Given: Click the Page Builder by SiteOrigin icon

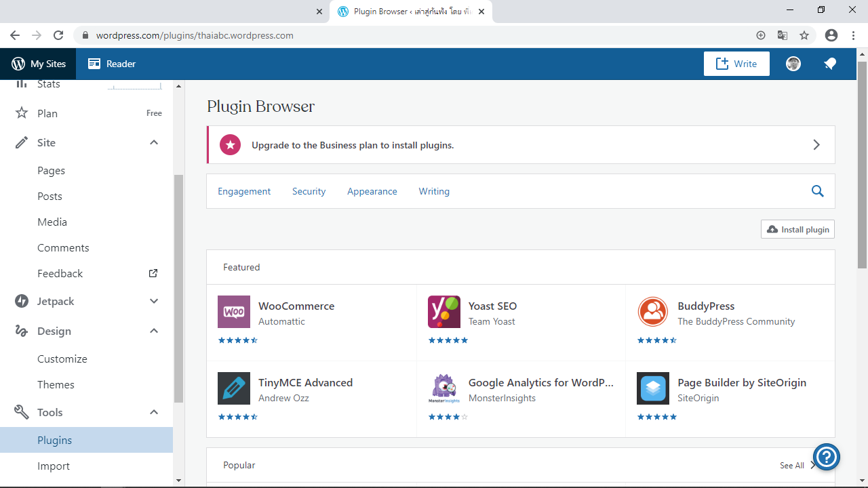Looking at the screenshot, I should point(653,388).
